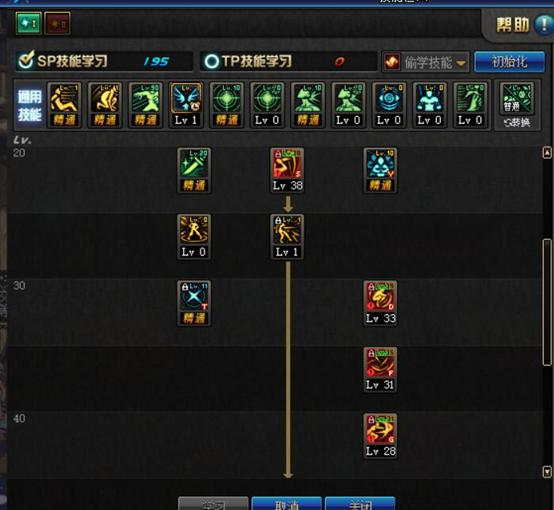Click the skill tree scrollbar thumb
This screenshot has width=554, height=510.
[547, 302]
